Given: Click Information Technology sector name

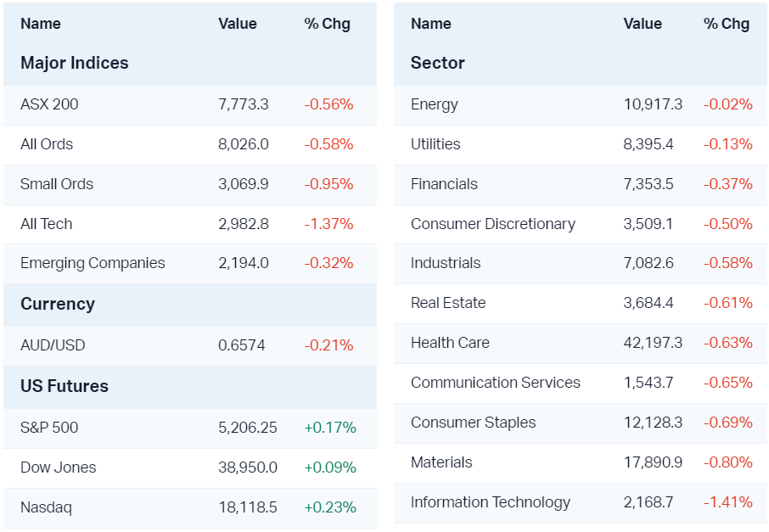Looking at the screenshot, I should [x=491, y=502].
